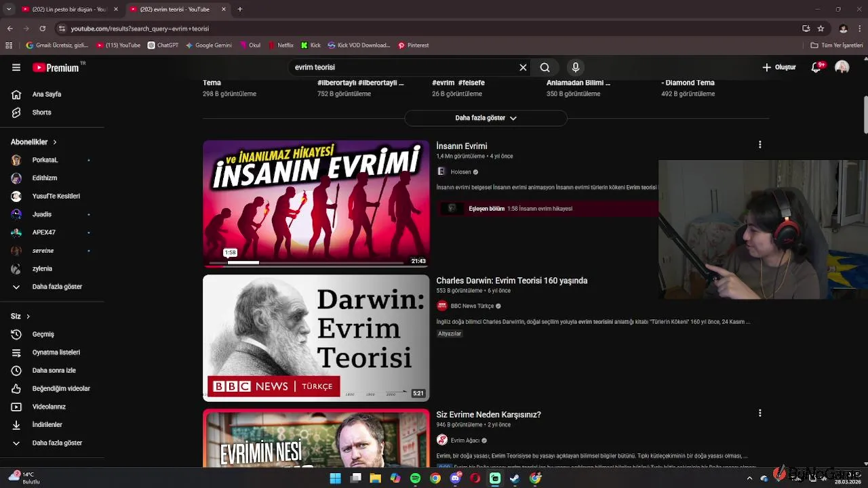The height and width of the screenshot is (488, 868).
Task: Run the search with the magnifier button
Action: tap(545, 67)
